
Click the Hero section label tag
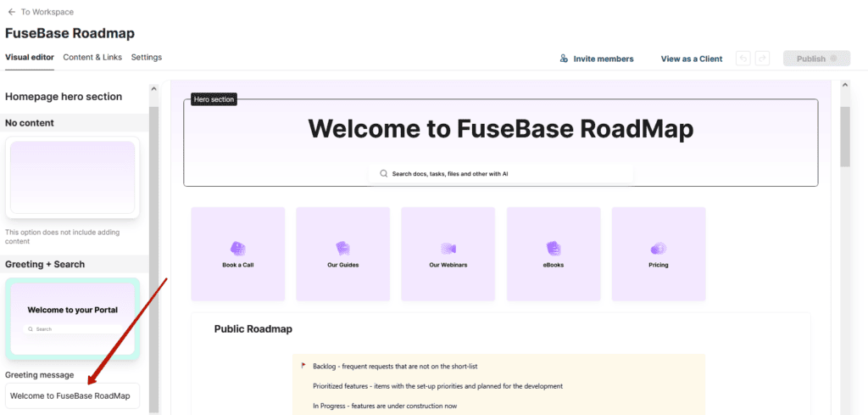click(214, 99)
